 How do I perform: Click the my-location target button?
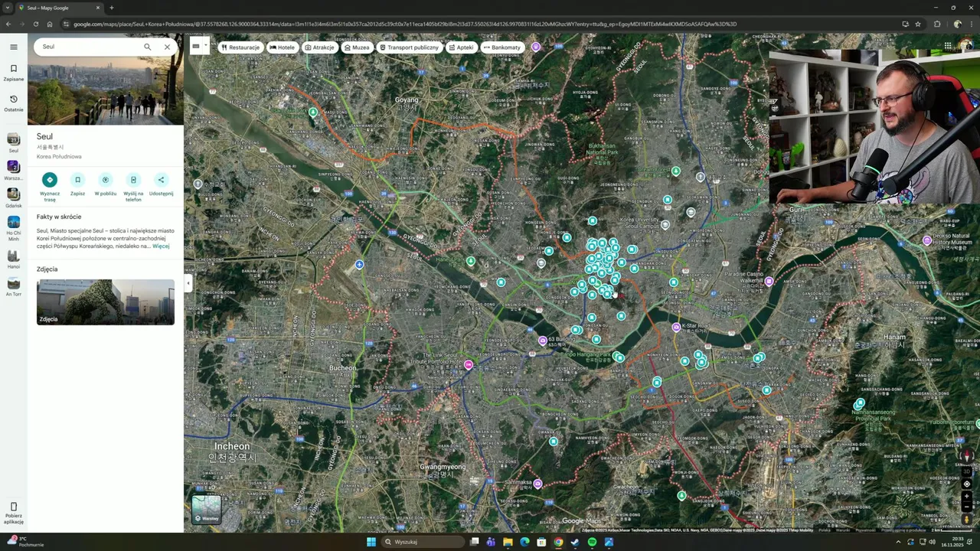point(966,484)
